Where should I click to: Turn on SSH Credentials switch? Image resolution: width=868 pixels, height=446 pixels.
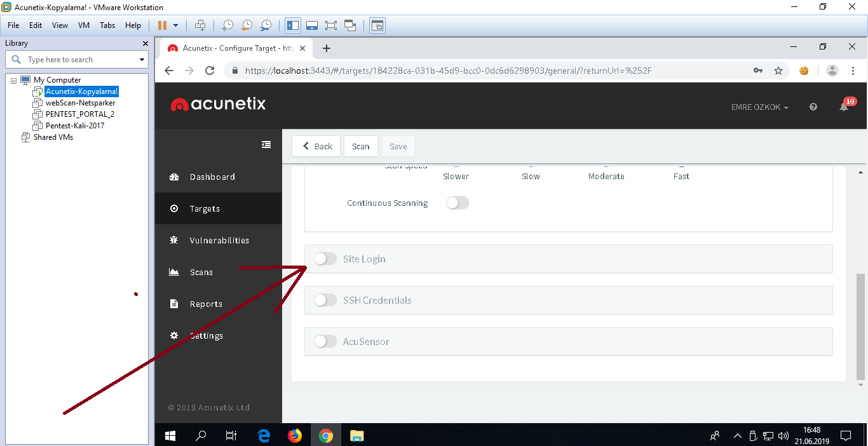(325, 301)
